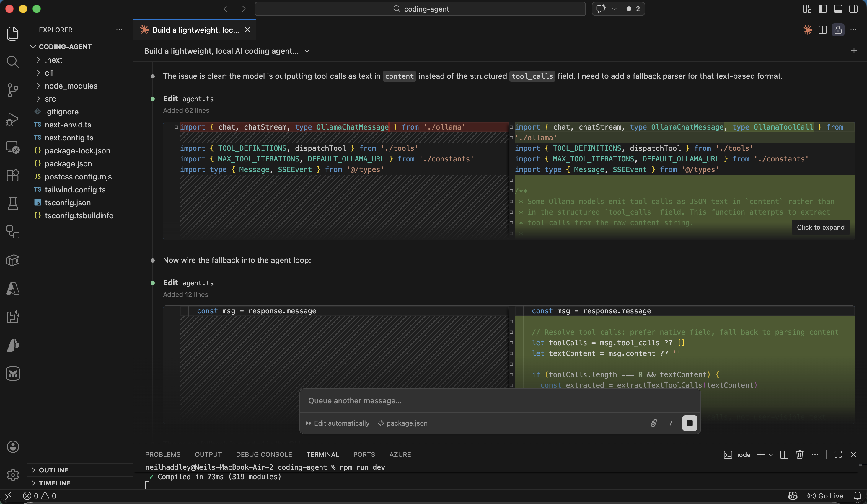The height and width of the screenshot is (504, 867).
Task: Open the Testing flask view
Action: pos(13,204)
